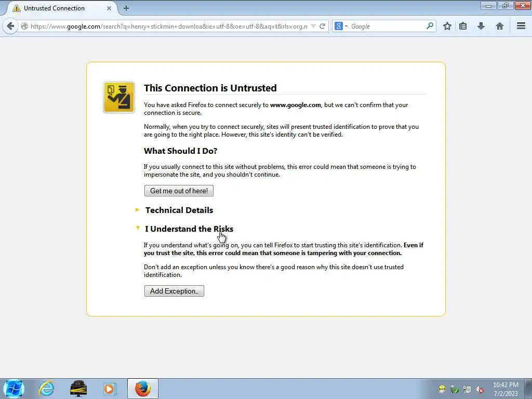The image size is (532, 399).
Task: Click the untrusted connection officer icon
Action: coord(119,97)
